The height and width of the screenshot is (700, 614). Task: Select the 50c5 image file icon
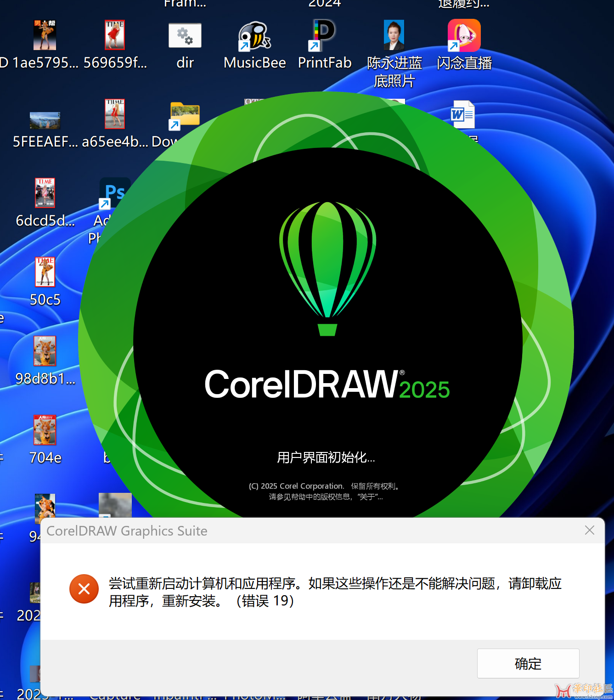pyautogui.click(x=45, y=273)
